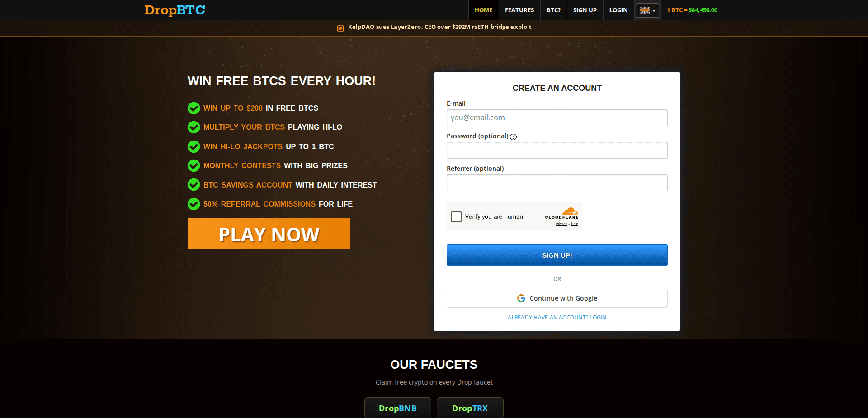The image size is (868, 418).
Task: Click the OUR FAUCETS heading
Action: 434,365
